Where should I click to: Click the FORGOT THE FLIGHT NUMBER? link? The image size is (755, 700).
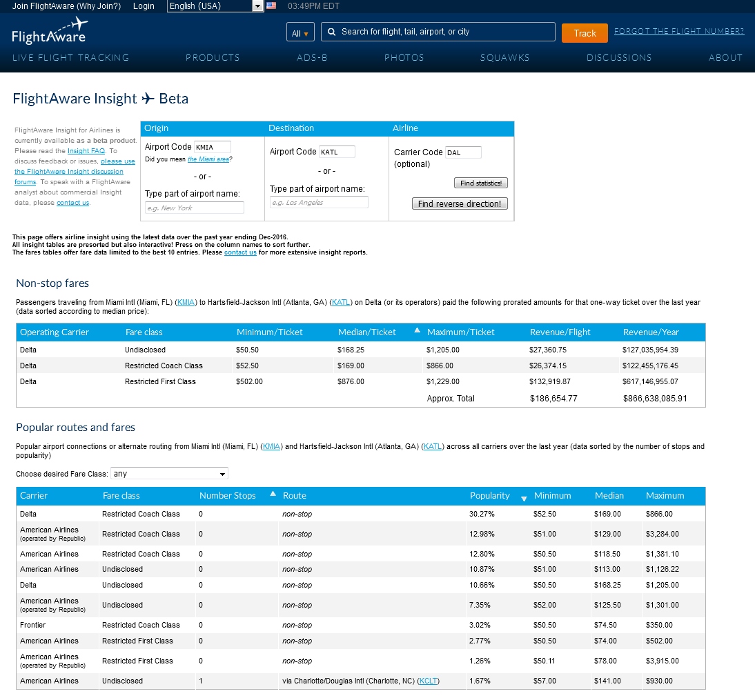678,30
